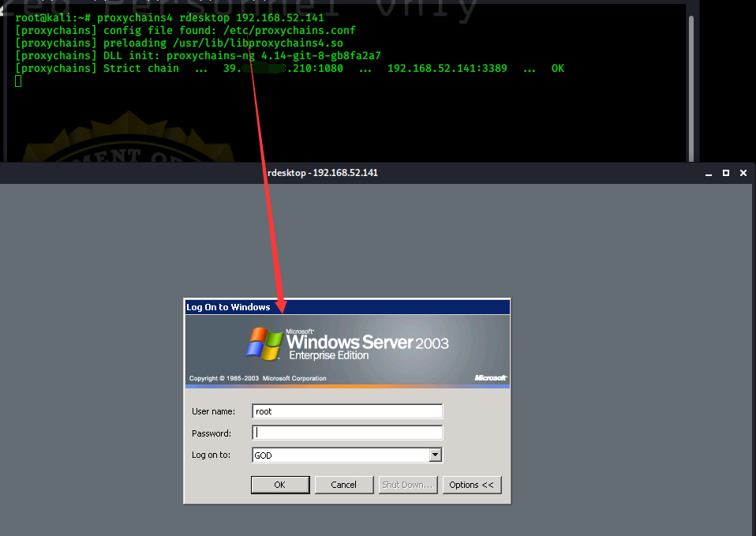The image size is (756, 536).
Task: Click the 'preloading /usr/lib/libproxychains4.so' line
Action: tap(179, 43)
